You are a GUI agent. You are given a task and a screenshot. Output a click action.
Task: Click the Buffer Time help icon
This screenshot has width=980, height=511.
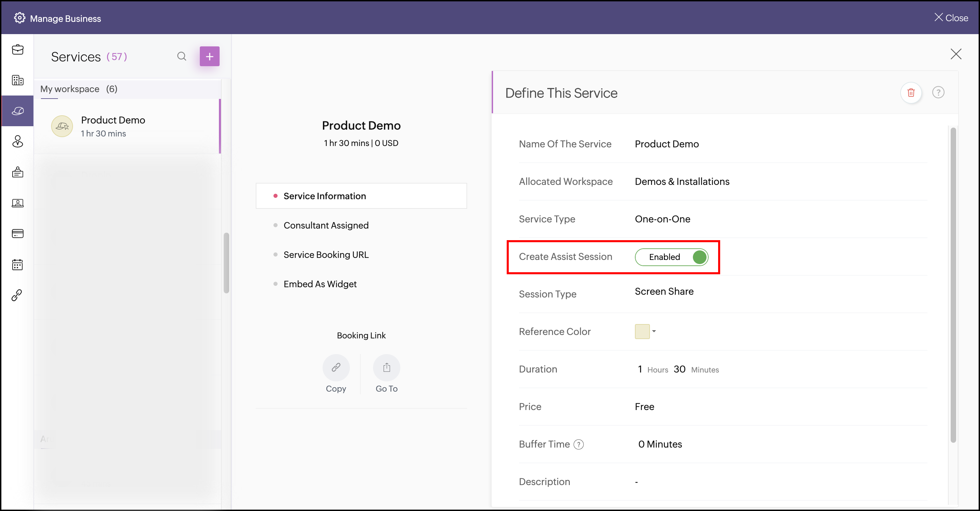578,444
